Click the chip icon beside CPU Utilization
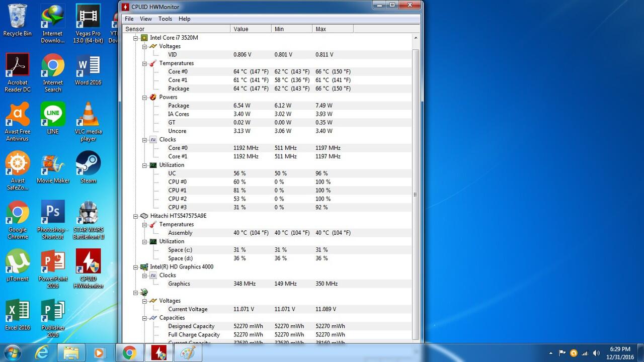This screenshot has height=362, width=644. [x=153, y=165]
